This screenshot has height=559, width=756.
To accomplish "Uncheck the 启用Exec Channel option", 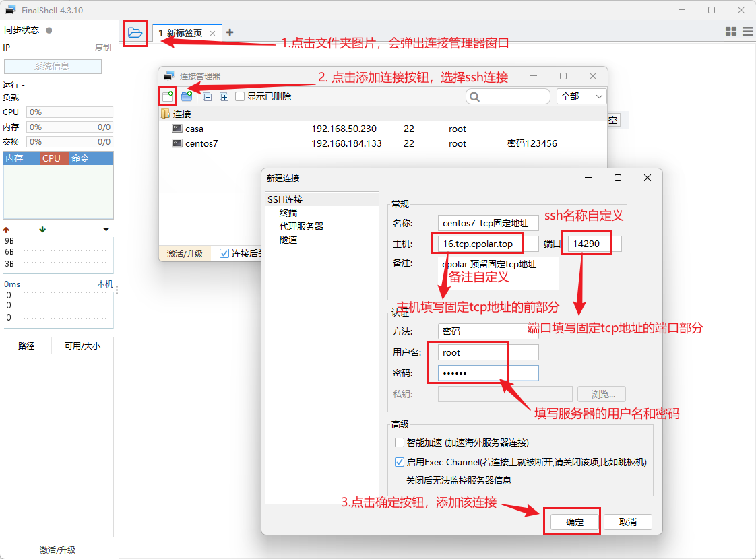I will [x=399, y=462].
